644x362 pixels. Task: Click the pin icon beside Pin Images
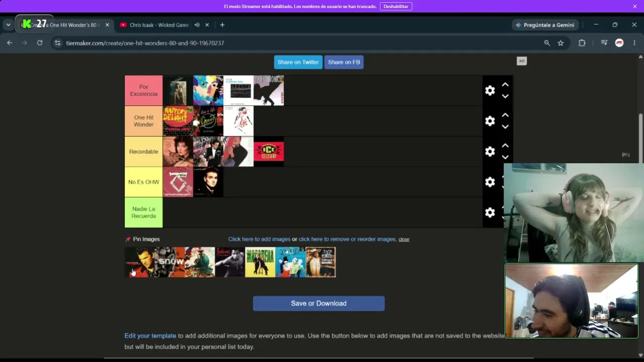128,239
